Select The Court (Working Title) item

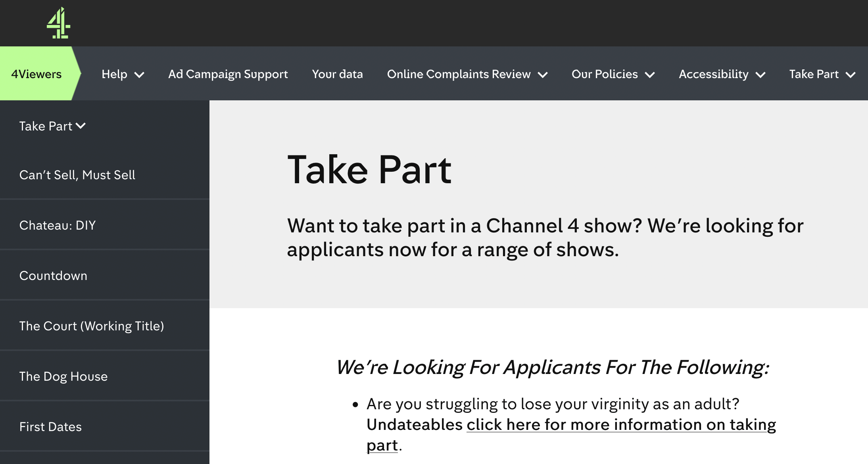pos(92,326)
